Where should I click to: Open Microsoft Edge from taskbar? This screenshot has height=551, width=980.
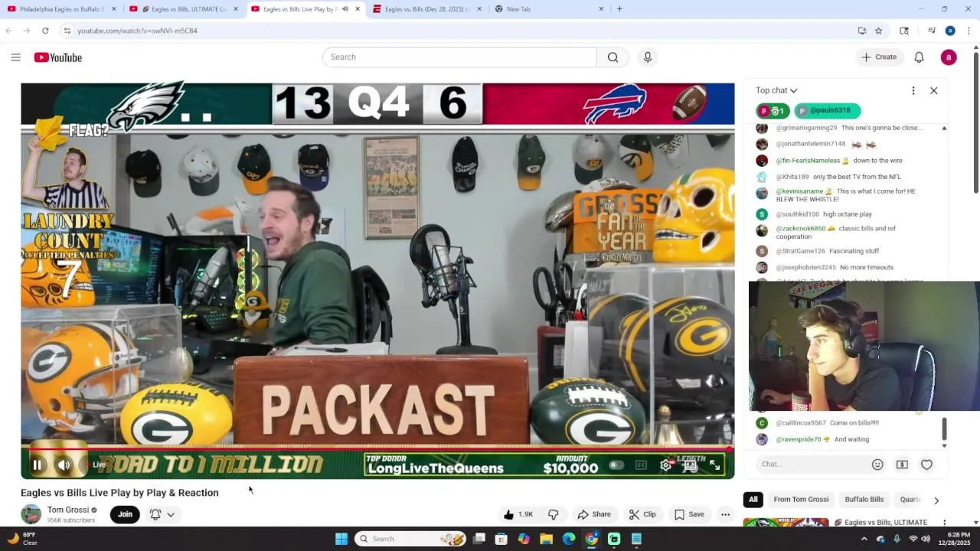click(x=569, y=539)
